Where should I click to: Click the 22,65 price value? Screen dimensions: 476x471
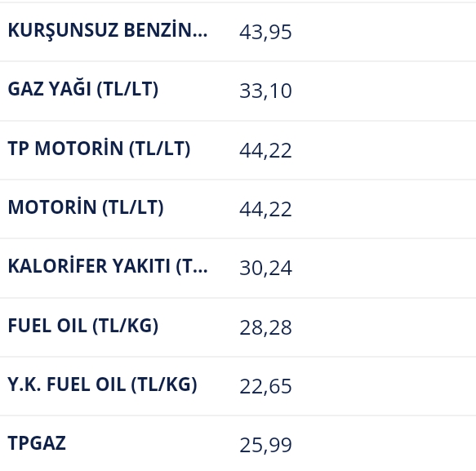pyautogui.click(x=265, y=386)
